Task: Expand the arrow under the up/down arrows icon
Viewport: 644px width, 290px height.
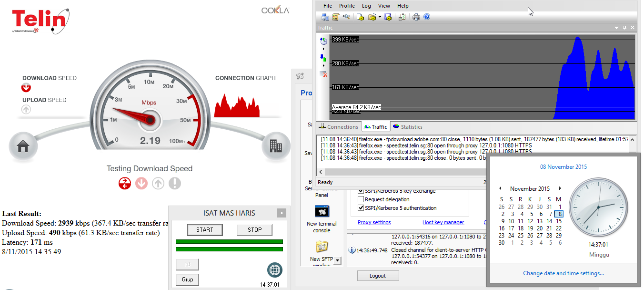Action: tap(323, 65)
